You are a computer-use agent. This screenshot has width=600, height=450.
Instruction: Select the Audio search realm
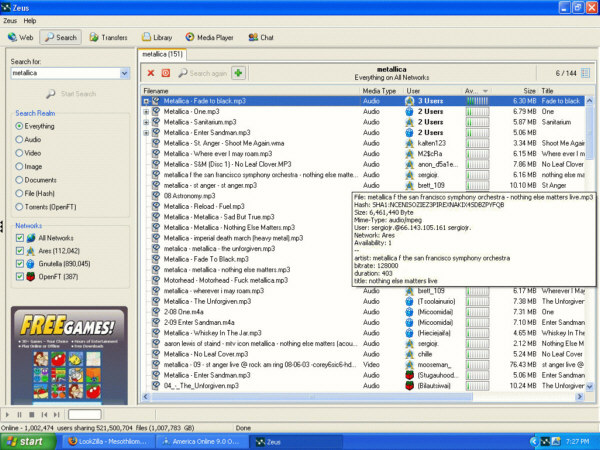coord(20,140)
